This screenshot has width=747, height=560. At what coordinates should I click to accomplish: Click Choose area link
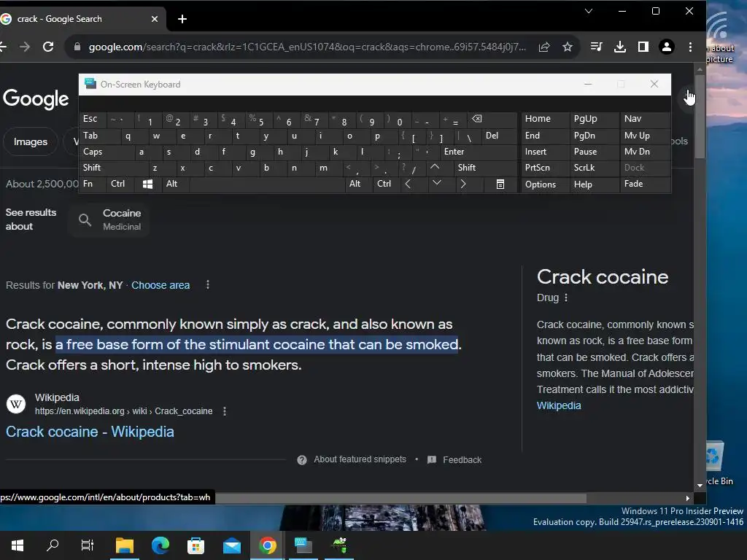pyautogui.click(x=160, y=285)
